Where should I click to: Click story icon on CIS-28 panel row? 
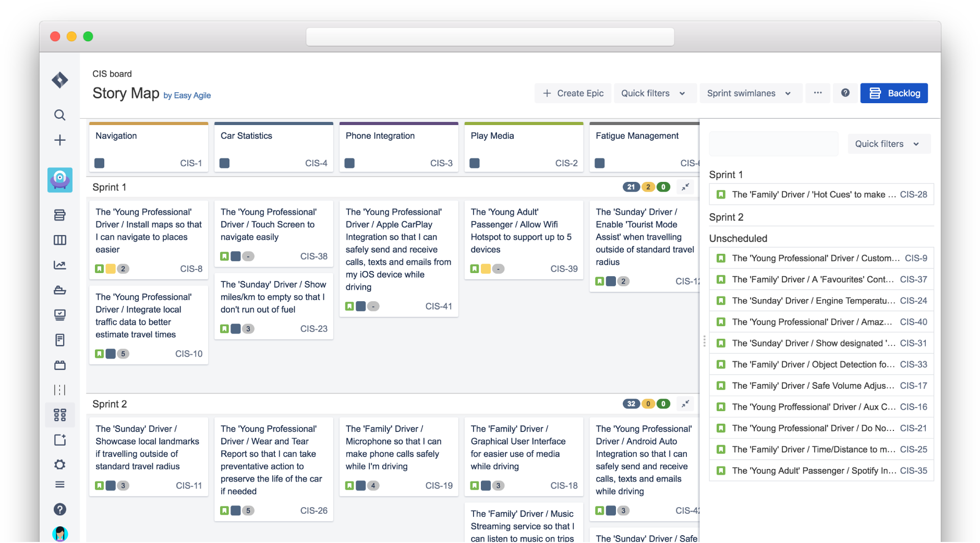click(x=721, y=194)
